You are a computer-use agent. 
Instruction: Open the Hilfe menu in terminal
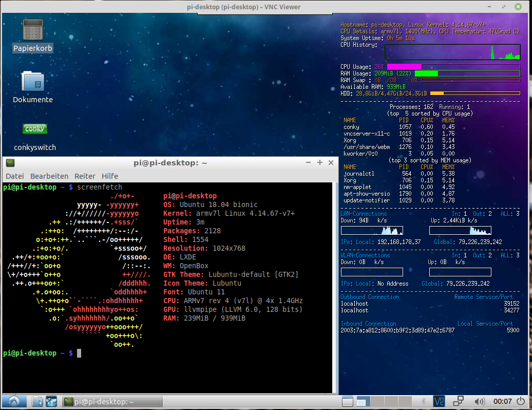click(110, 176)
